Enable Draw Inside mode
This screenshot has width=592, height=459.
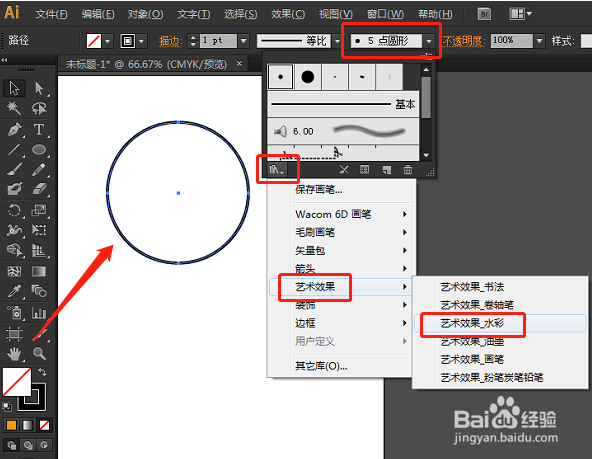[44, 445]
